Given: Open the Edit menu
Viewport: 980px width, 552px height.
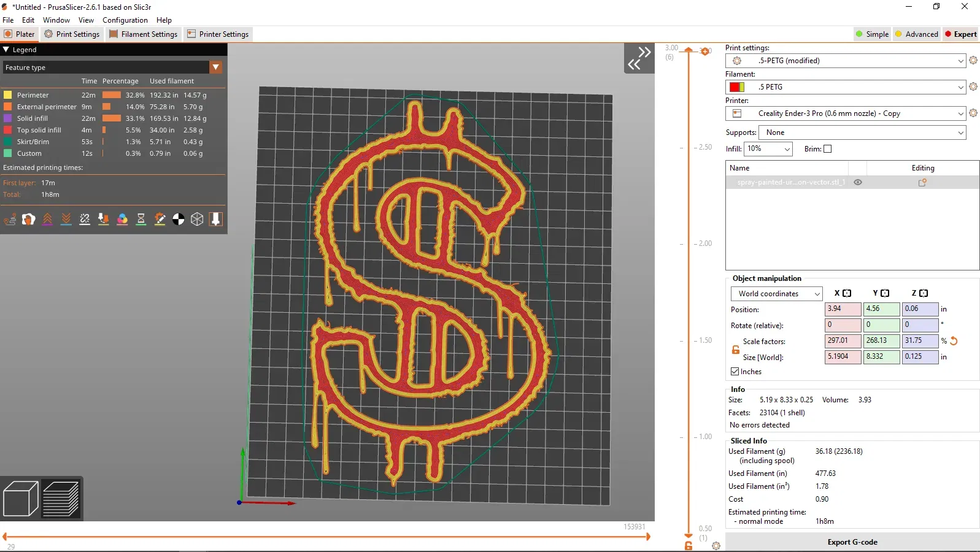Looking at the screenshot, I should coord(28,20).
